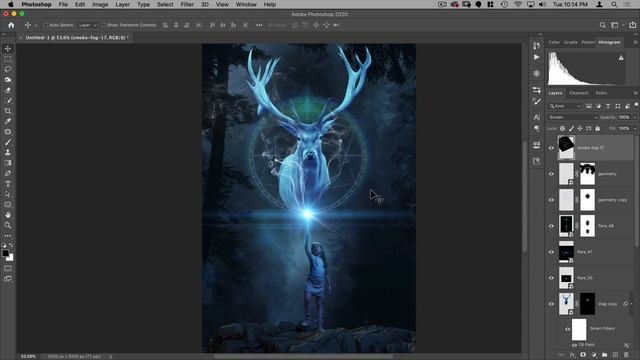Open the Histogram panel flyout menu
The image size is (640, 360).
pos(635,42)
